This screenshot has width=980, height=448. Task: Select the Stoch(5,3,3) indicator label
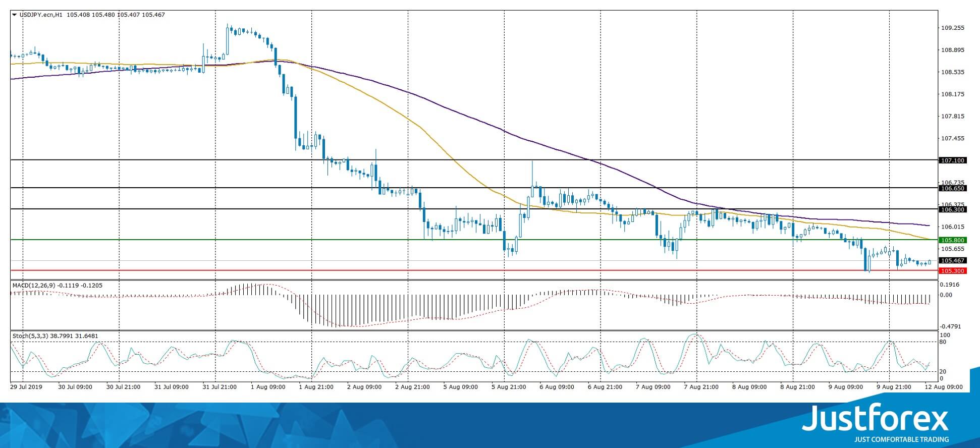pos(30,335)
